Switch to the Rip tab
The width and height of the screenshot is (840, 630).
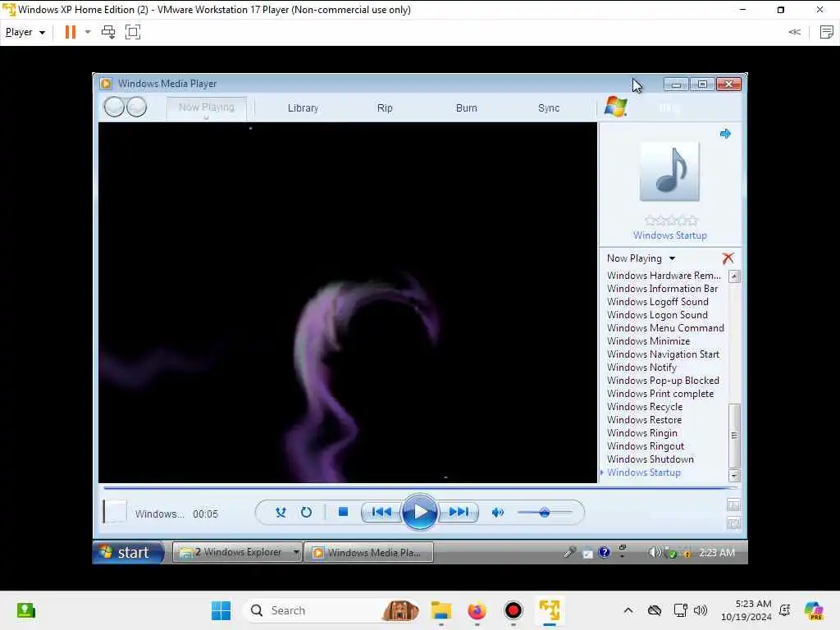click(x=385, y=107)
